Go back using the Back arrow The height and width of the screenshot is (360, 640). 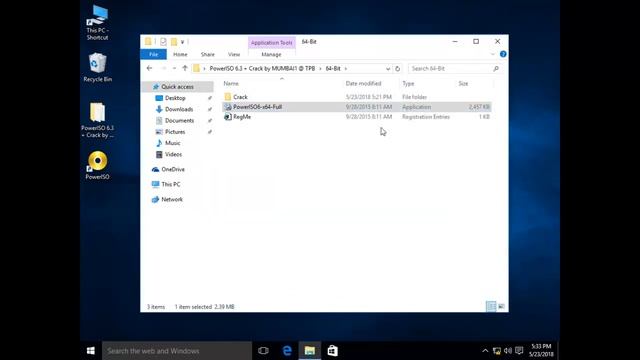point(149,69)
